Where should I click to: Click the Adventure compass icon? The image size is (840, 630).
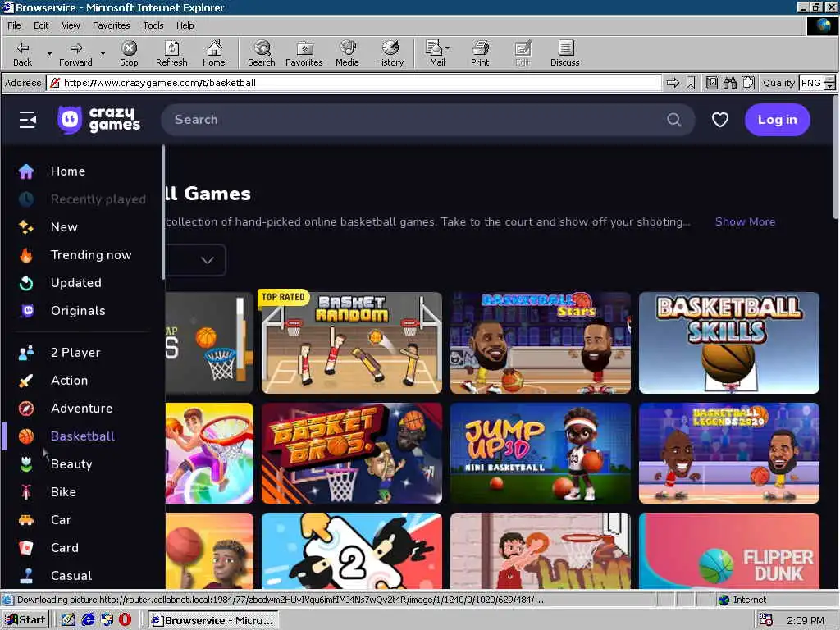tap(26, 409)
